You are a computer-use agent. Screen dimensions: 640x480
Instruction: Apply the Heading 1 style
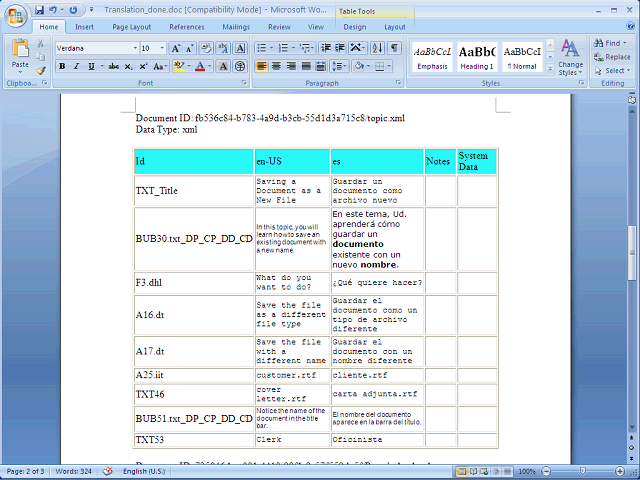[x=477, y=57]
